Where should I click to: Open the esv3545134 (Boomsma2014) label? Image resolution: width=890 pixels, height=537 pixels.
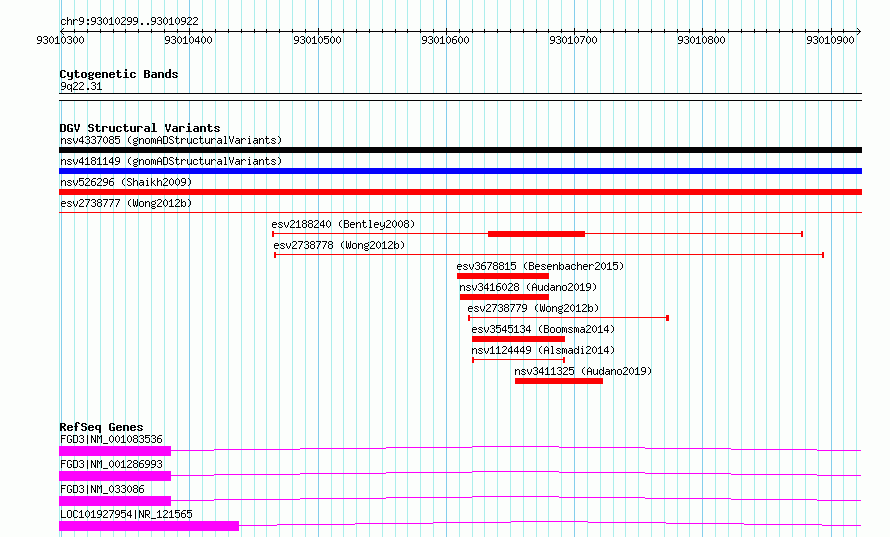[543, 329]
